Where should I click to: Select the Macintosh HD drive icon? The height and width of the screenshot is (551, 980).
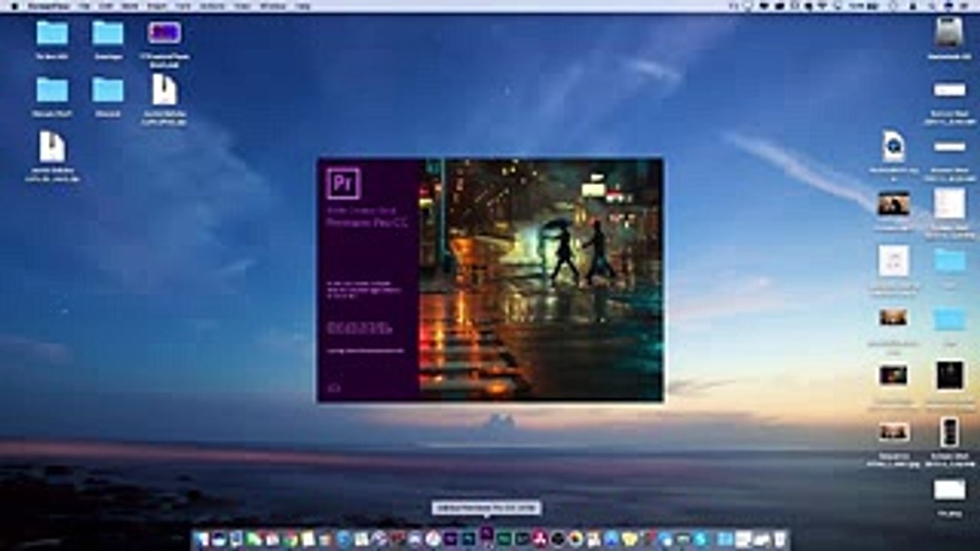pos(949,32)
